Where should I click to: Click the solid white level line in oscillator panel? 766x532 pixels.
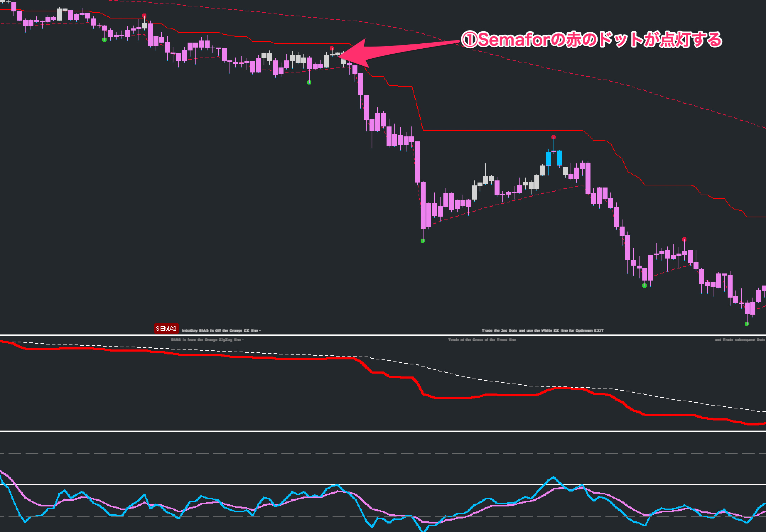coord(383,484)
